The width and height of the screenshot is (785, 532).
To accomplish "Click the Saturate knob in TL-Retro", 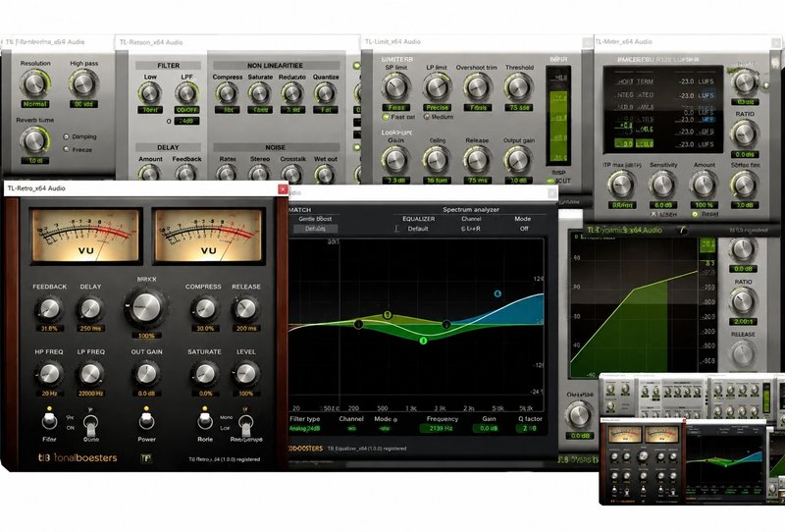I will (x=204, y=374).
